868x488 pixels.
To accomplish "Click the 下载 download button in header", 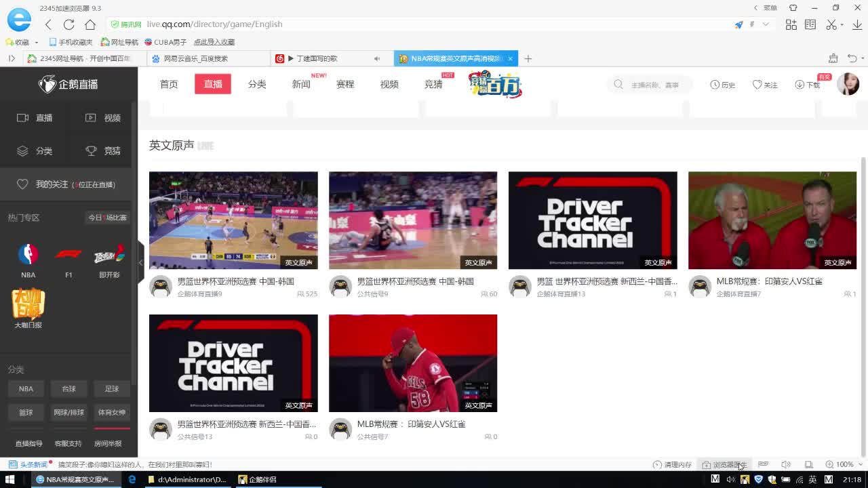I will click(x=808, y=85).
